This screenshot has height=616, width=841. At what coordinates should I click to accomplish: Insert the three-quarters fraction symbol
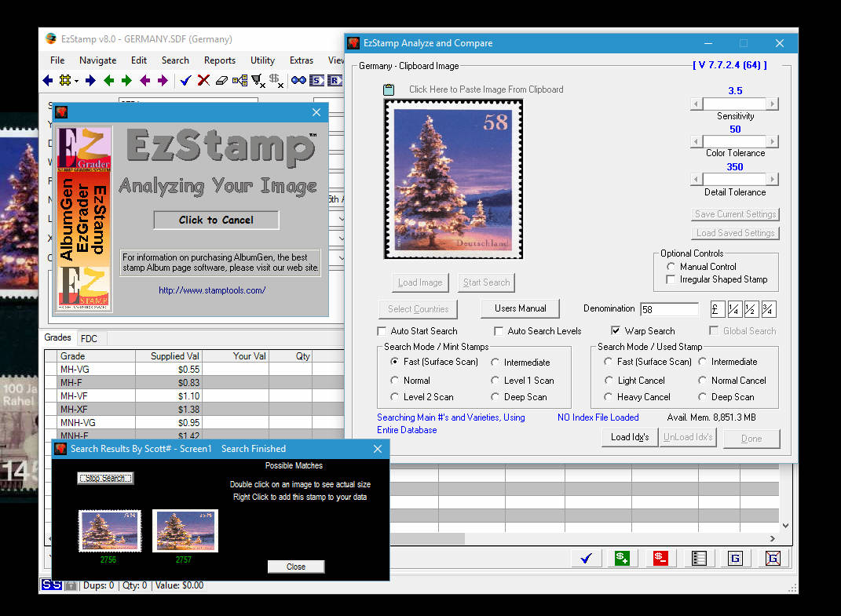tap(768, 309)
